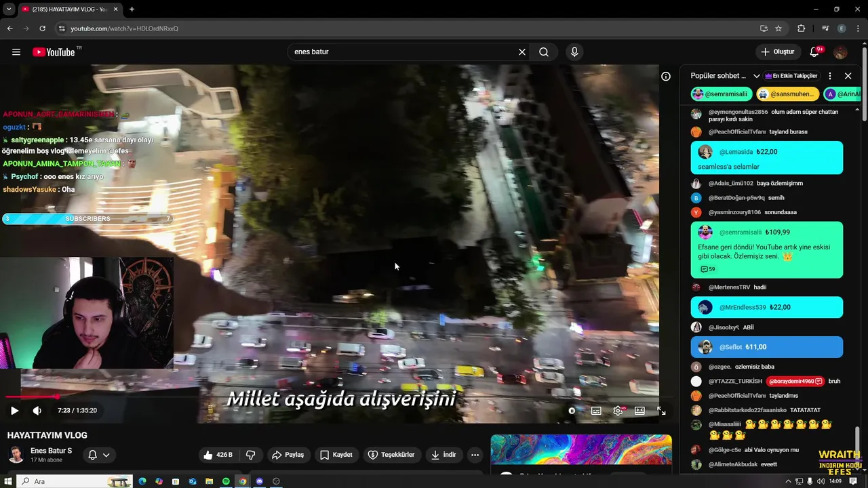
Task: Click the Teşekkürler thanks button
Action: pyautogui.click(x=391, y=455)
